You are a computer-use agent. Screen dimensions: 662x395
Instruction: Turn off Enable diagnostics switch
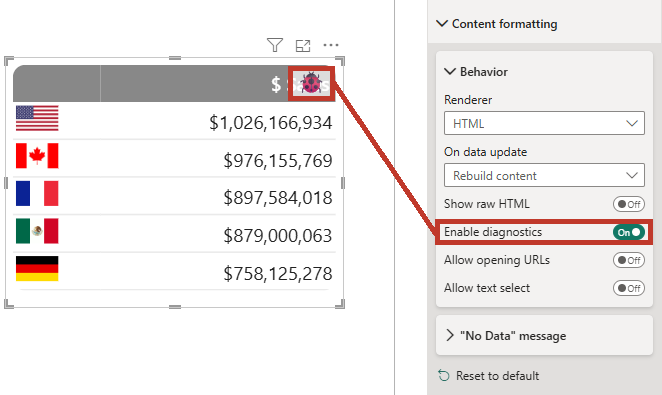(629, 232)
